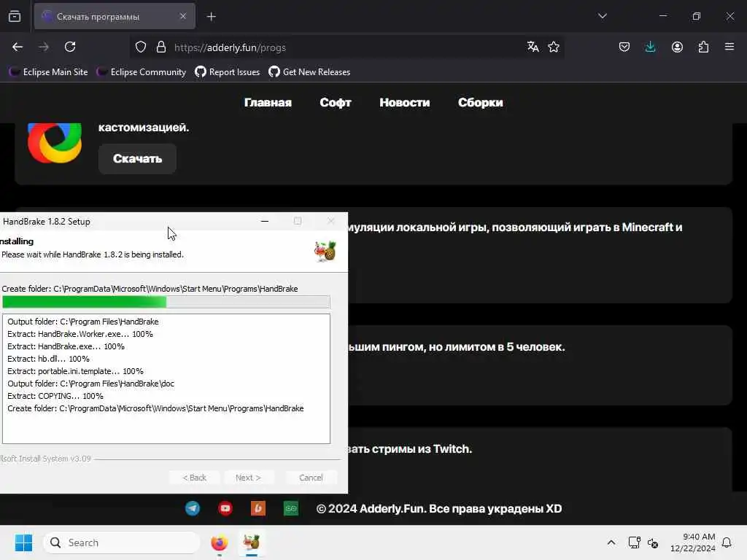This screenshot has width=747, height=560.
Task: Open the extensions puzzle icon
Action: [703, 47]
